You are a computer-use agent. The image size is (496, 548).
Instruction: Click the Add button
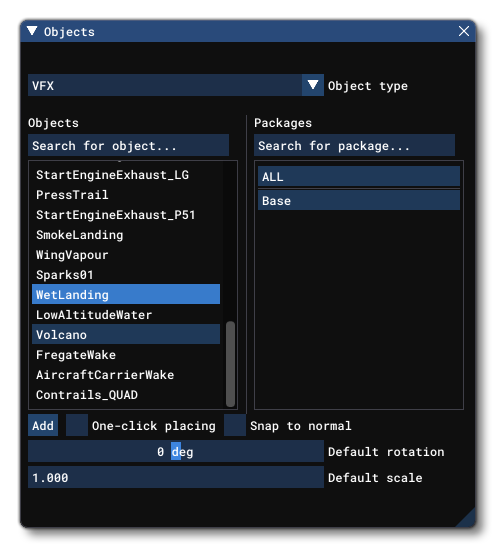(43, 425)
